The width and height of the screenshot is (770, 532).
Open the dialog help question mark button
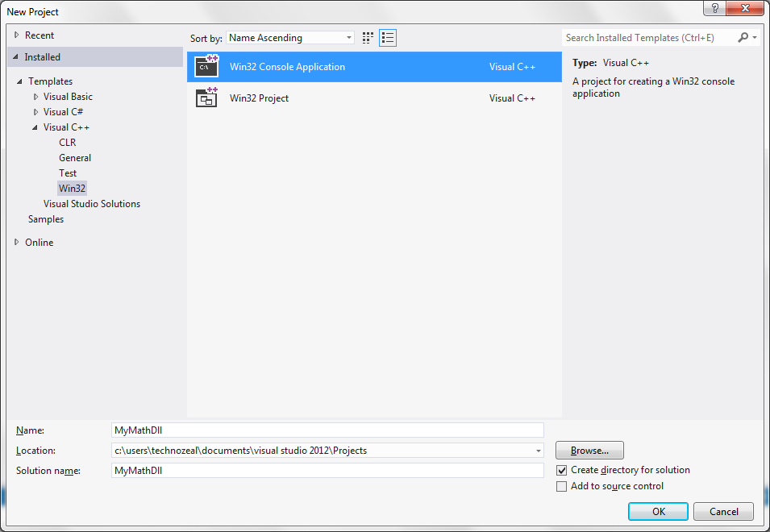tap(714, 8)
